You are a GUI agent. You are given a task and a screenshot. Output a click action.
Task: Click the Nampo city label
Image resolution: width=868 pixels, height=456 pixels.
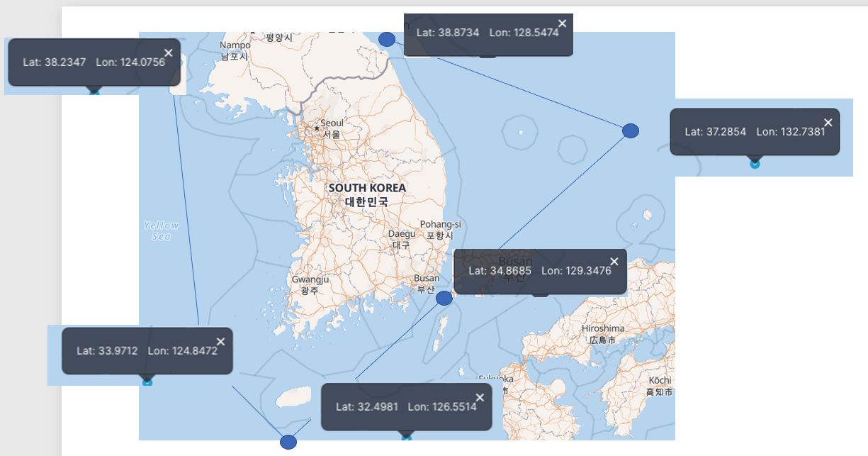pos(235,50)
